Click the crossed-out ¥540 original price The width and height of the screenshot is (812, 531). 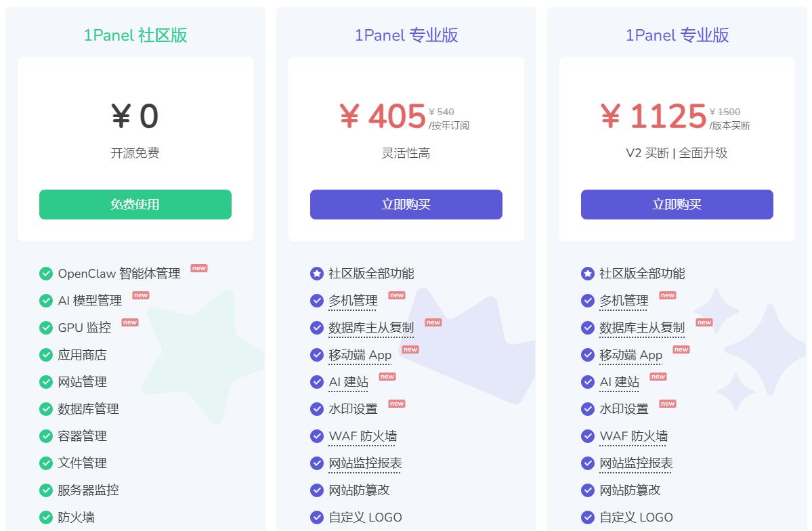click(x=442, y=112)
